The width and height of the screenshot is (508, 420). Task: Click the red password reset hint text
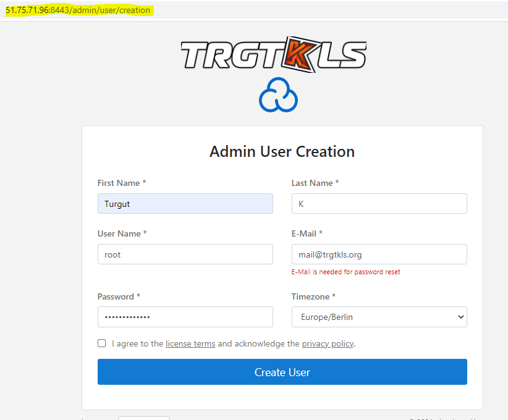345,272
